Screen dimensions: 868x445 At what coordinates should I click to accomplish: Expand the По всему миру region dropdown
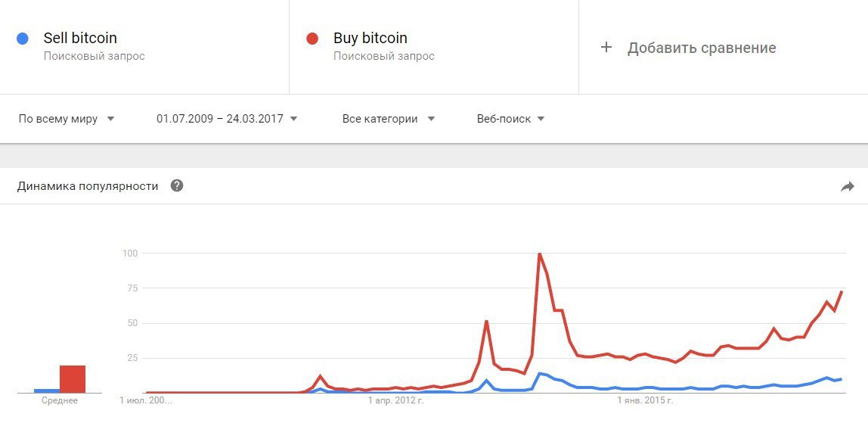click(x=67, y=119)
